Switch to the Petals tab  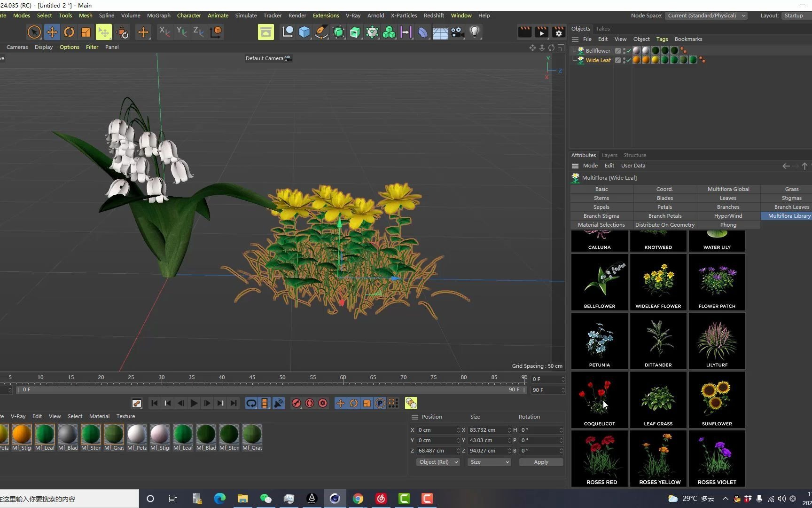click(664, 207)
